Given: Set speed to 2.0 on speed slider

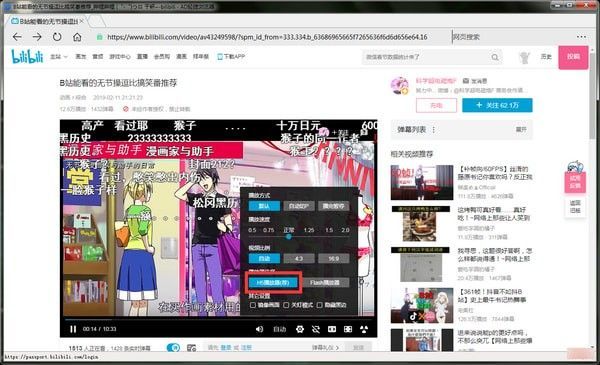Looking at the screenshot, I should (x=345, y=230).
